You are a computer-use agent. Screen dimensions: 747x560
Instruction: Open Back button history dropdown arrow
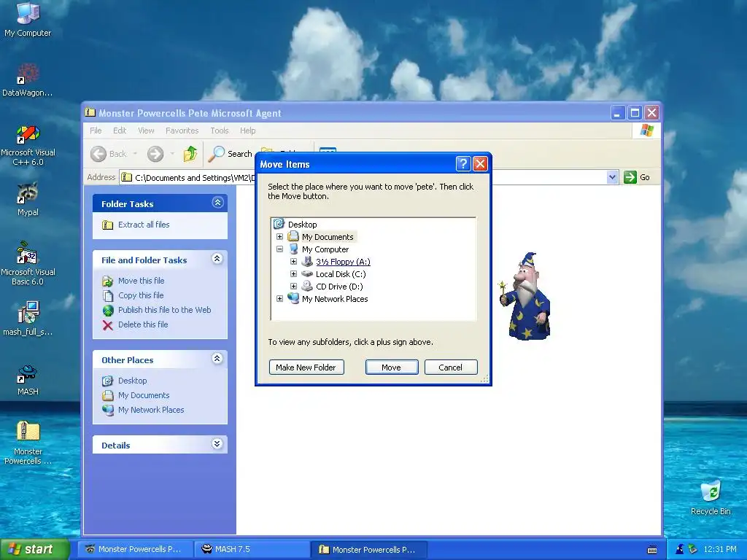[135, 154]
